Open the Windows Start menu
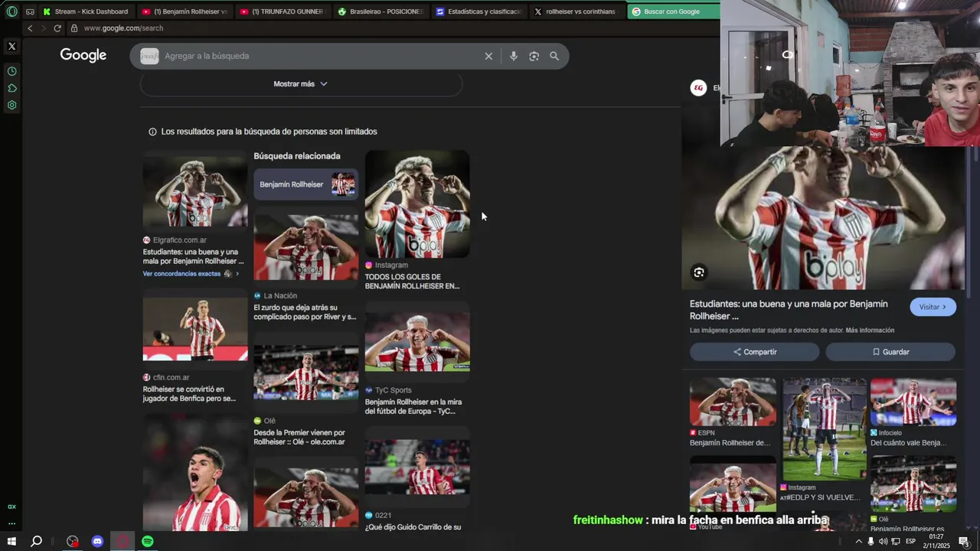This screenshot has width=980, height=551. pyautogui.click(x=11, y=542)
